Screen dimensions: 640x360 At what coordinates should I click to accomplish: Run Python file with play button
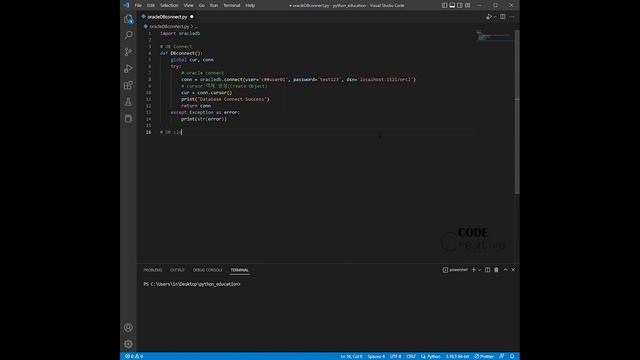coord(488,17)
